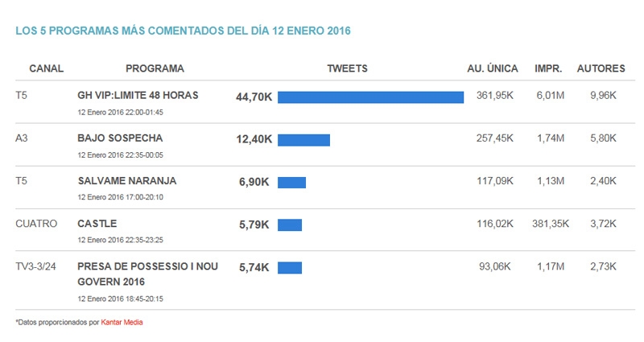Image resolution: width=644 pixels, height=342 pixels.
Task: Click the AUTORES column header
Action: coord(601,69)
